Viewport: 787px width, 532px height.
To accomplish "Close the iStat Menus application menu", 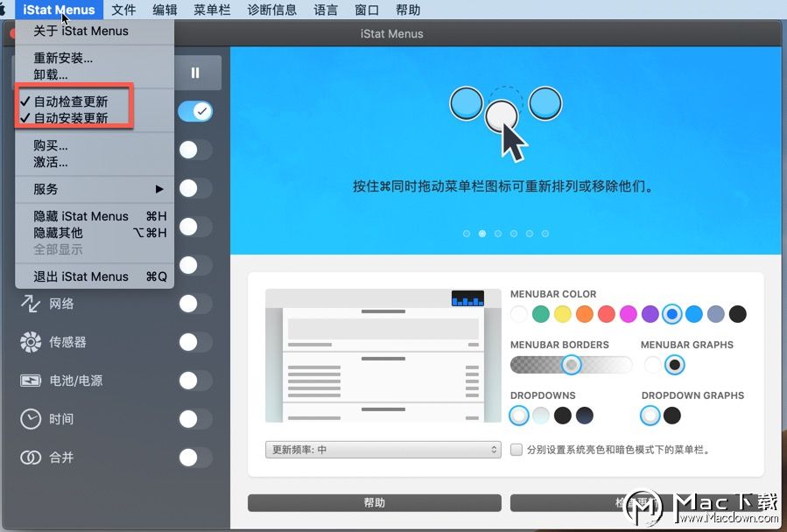I will pos(59,10).
